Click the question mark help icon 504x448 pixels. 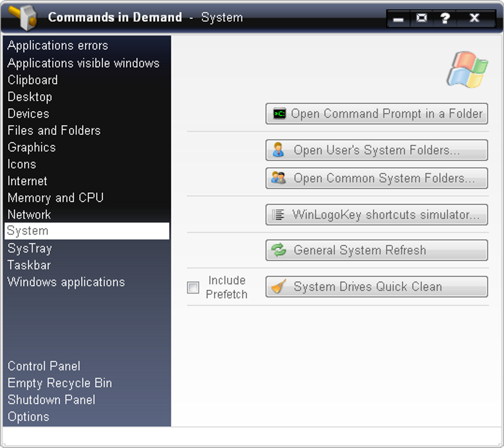pyautogui.click(x=445, y=18)
